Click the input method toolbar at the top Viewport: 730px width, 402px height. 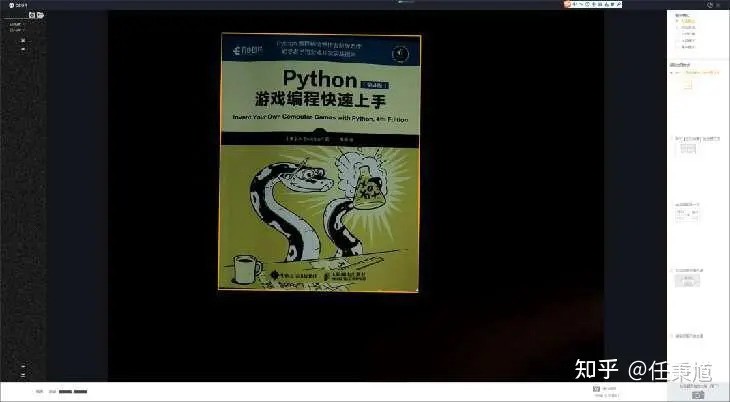pyautogui.click(x=593, y=4)
